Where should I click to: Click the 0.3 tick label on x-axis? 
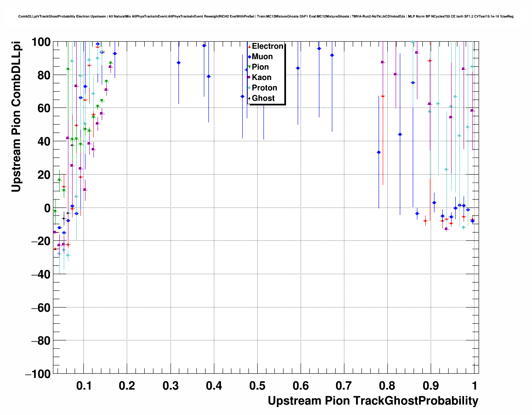171,385
